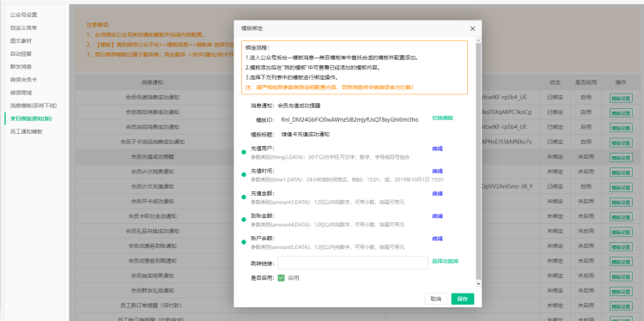
Task: Click the green dot beside 到账金额
Action: 244,220
